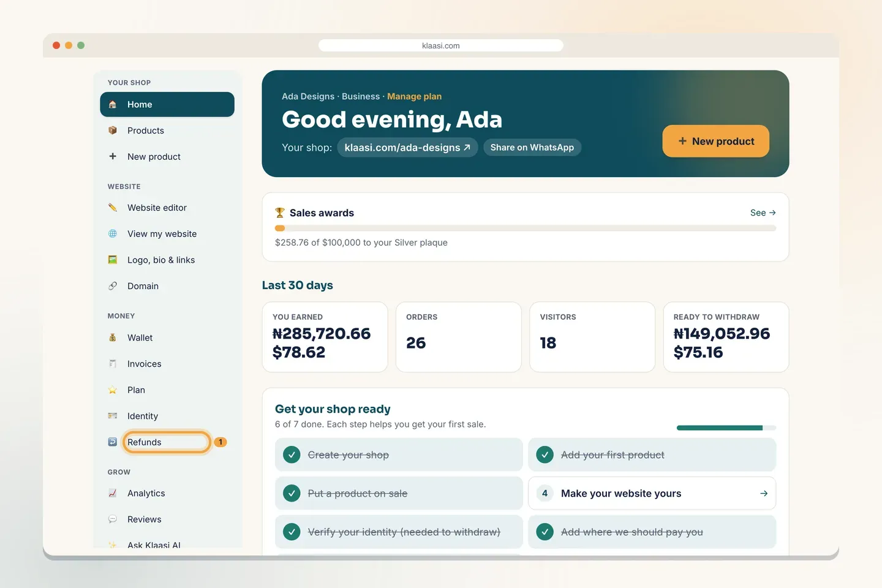Open Make your website yours step
Viewport: 882px width, 588px height.
pos(652,493)
